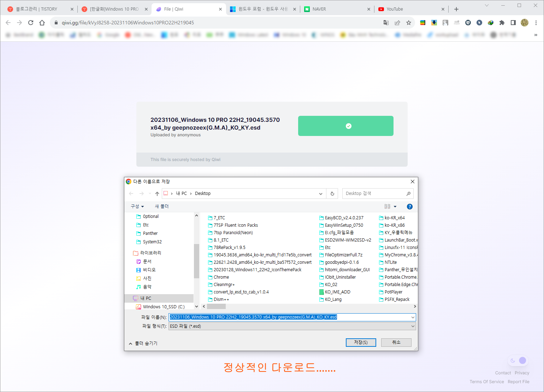Switch to the Windows 10 PRO tab
Viewport: 544px width, 392px height.
coord(114,9)
